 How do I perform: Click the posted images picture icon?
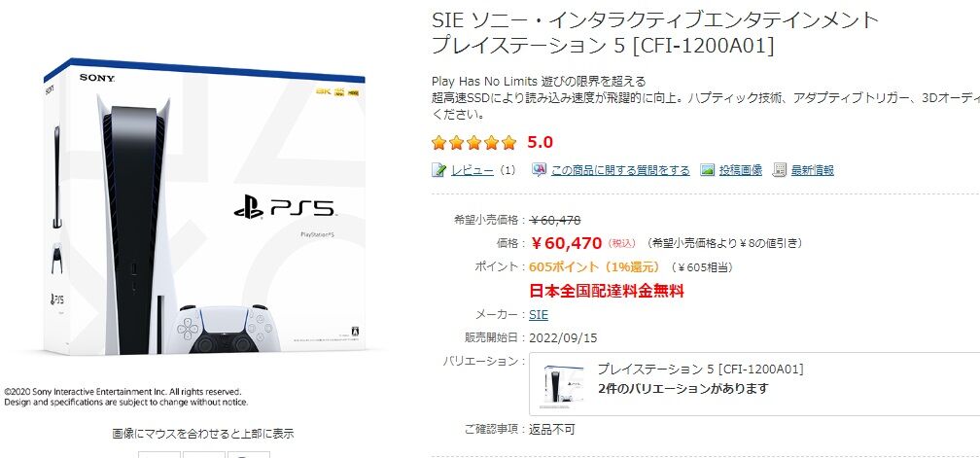707,170
